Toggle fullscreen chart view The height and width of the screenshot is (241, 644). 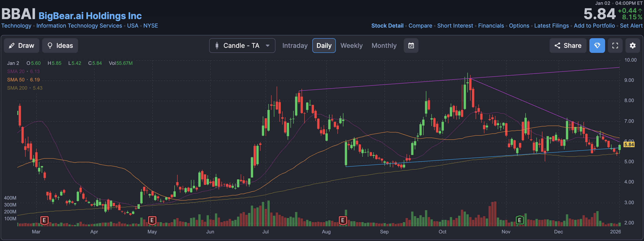click(x=615, y=45)
